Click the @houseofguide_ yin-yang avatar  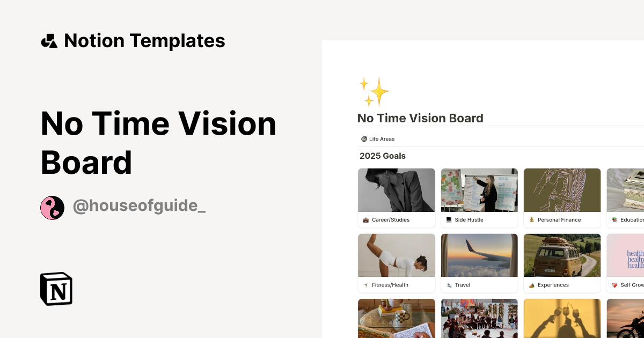click(x=52, y=207)
